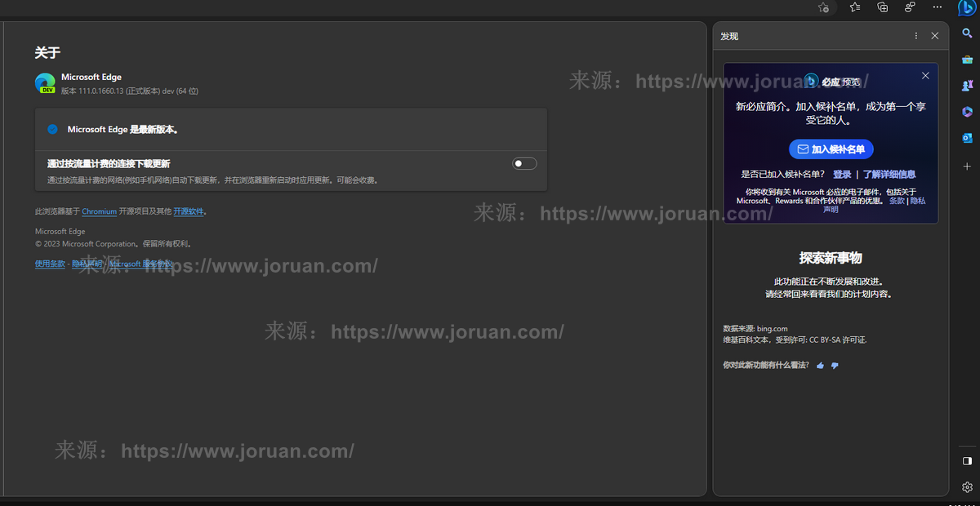Add this page to favorites with the star-plus icon
The height and width of the screenshot is (506, 980).
point(823,7)
